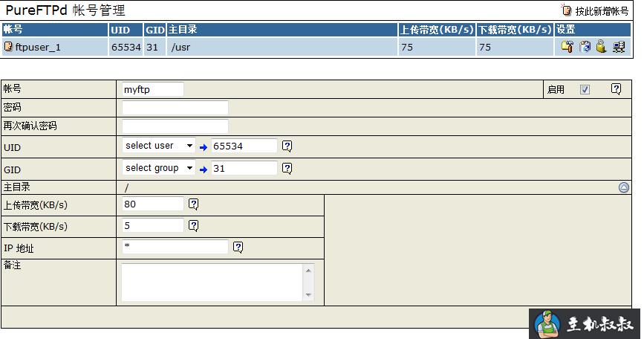
Task: Click the 帐号 column header
Action: coord(55,30)
